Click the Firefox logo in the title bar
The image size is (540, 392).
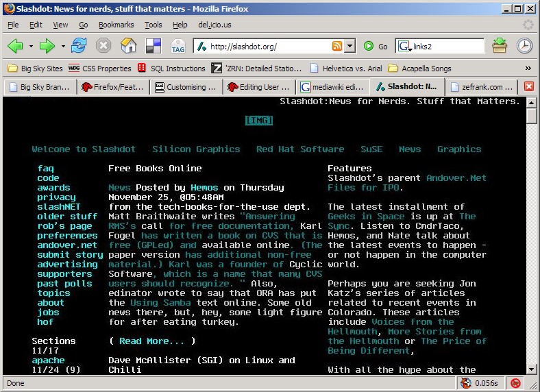10,9
